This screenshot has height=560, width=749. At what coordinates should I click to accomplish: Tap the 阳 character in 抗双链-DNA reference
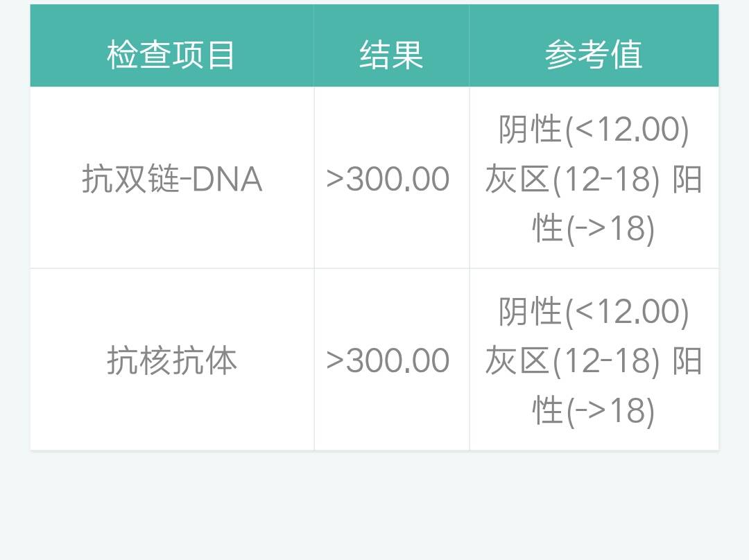coord(687,180)
